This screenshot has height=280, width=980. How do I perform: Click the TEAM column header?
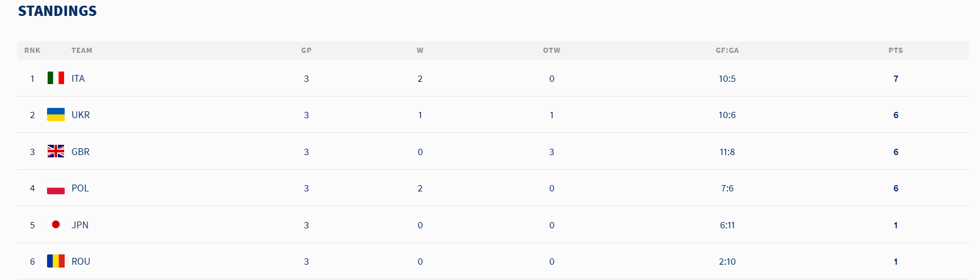[82, 51]
